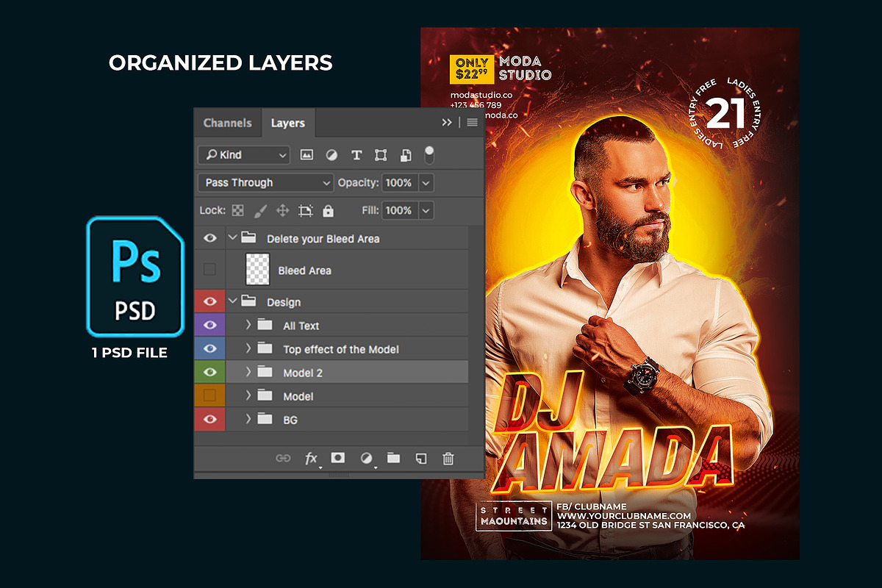Screen dimensions: 882x588
Task: Hide the Design group eye icon
Action: coord(209,301)
